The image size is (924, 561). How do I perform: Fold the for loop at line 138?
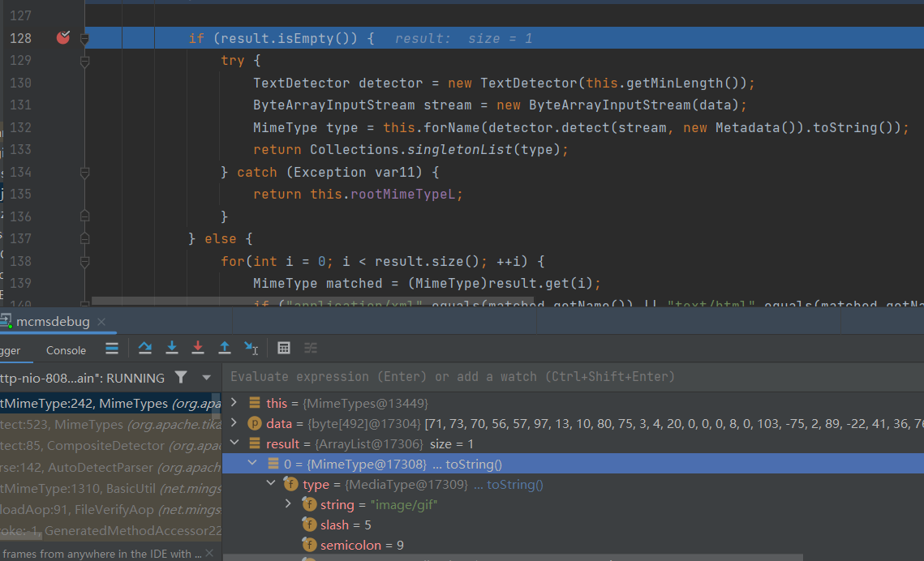(84, 261)
